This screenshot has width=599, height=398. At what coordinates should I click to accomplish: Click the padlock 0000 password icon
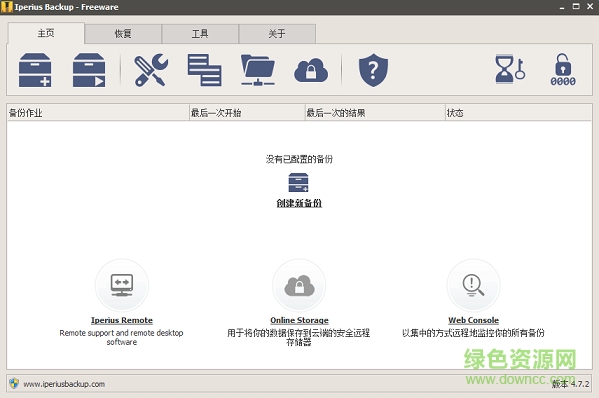[563, 70]
